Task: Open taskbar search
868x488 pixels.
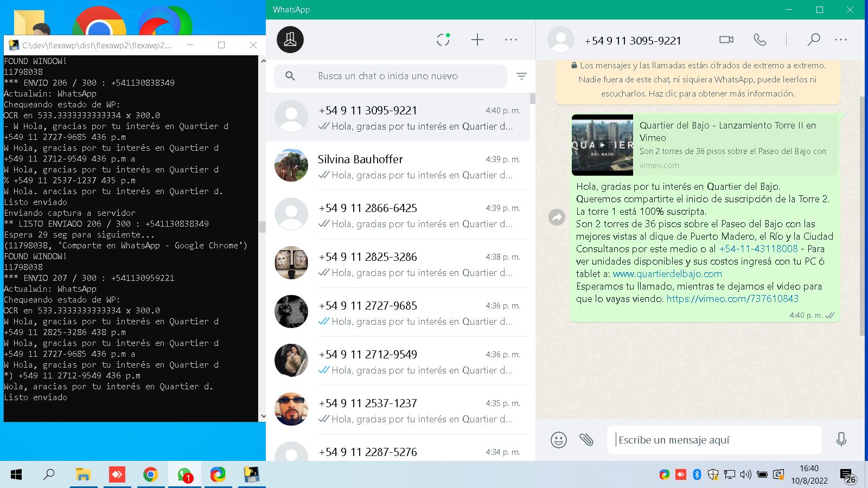Action: coord(49,475)
